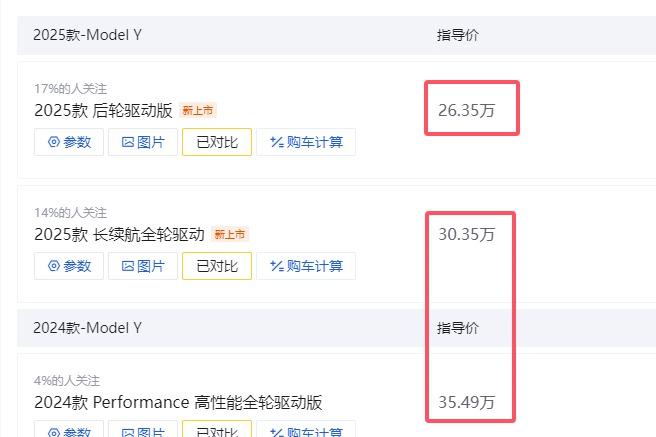Click 新上市 badge beside 后轮驱动版
This screenshot has height=437, width=656.
[199, 110]
